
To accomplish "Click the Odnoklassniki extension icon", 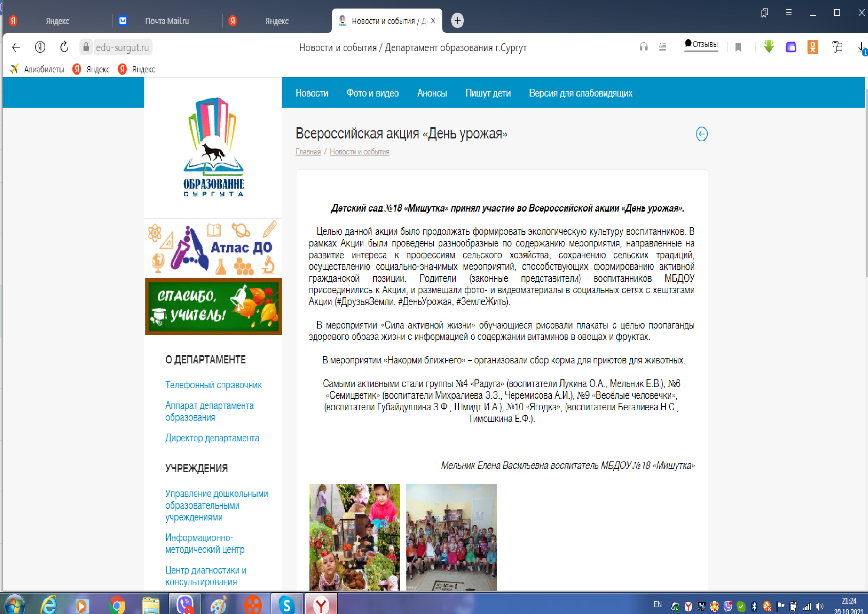I will tap(812, 47).
